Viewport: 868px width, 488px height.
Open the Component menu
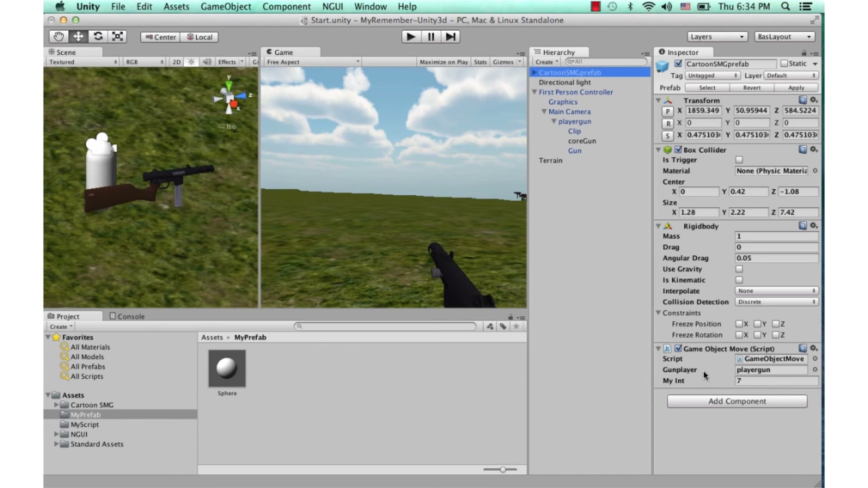287,6
